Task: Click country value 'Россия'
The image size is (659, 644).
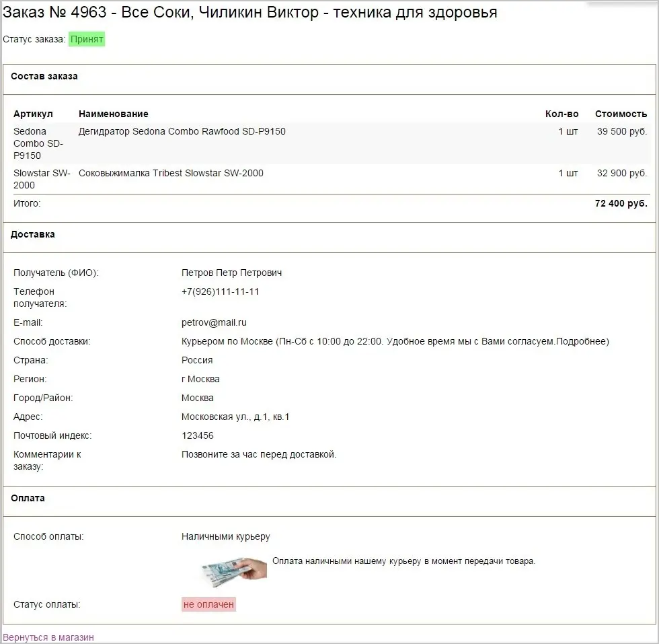Action: point(197,360)
